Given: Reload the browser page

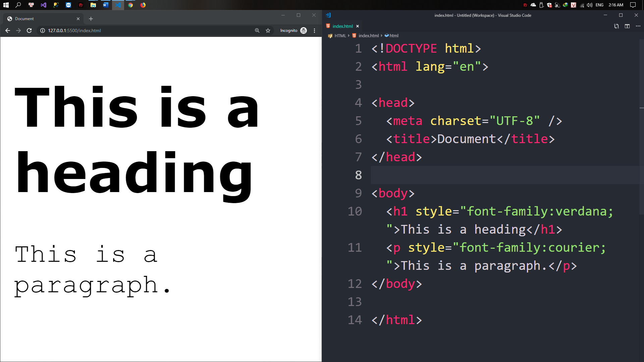Looking at the screenshot, I should (x=29, y=31).
